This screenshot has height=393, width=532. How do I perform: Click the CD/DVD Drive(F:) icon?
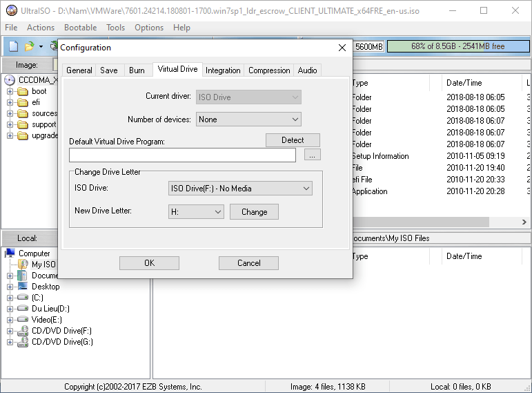pyautogui.click(x=23, y=331)
